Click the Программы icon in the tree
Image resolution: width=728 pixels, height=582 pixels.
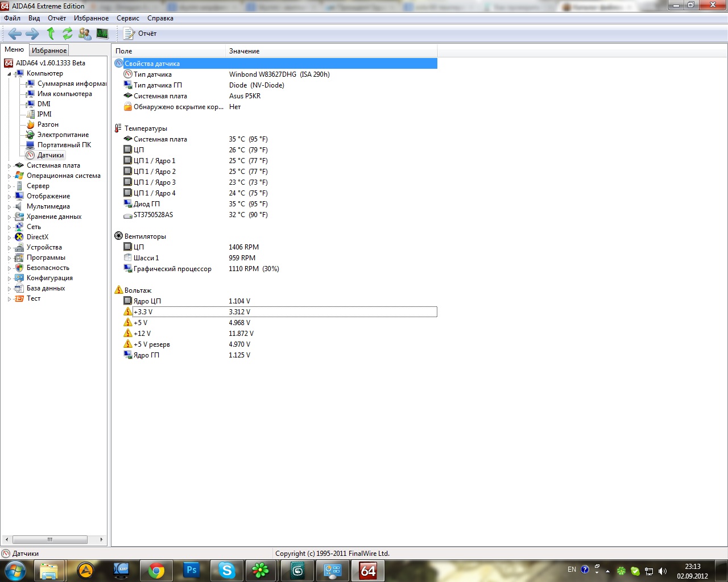click(x=19, y=257)
